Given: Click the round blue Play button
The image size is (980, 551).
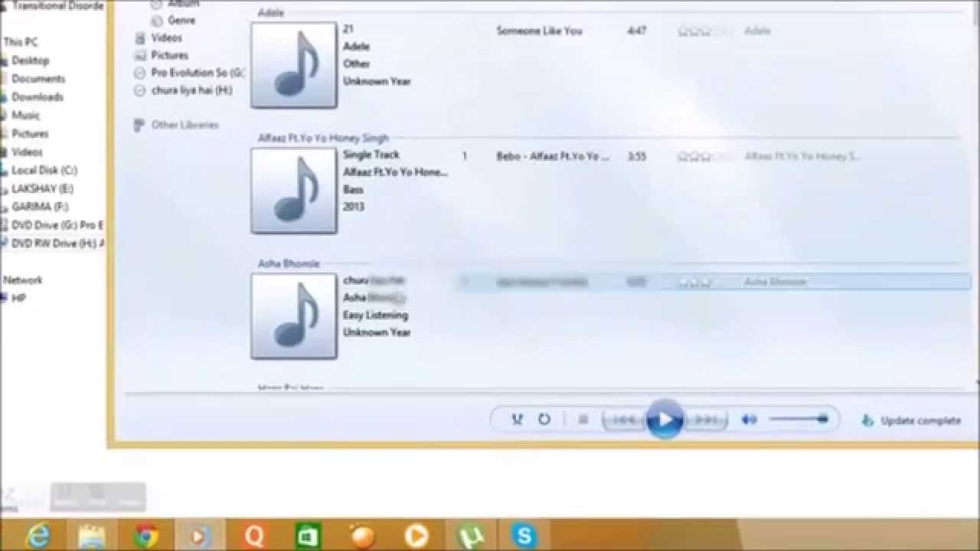Looking at the screenshot, I should click(664, 419).
